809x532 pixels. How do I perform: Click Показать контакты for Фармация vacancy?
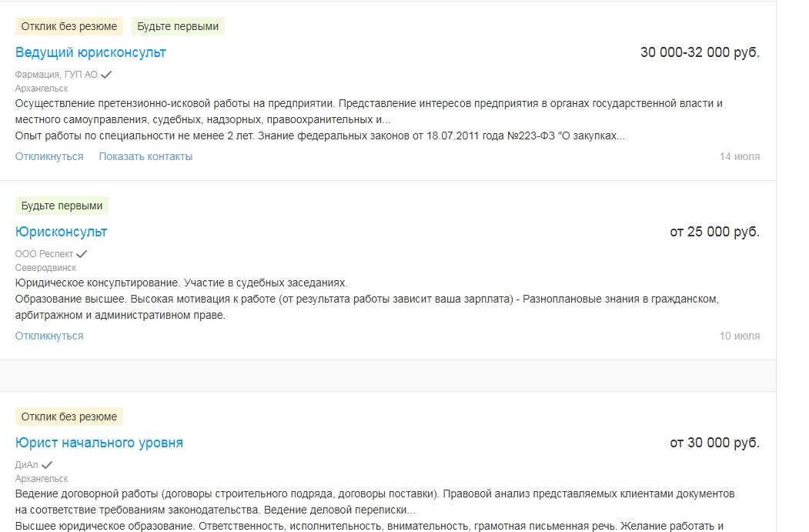click(145, 156)
